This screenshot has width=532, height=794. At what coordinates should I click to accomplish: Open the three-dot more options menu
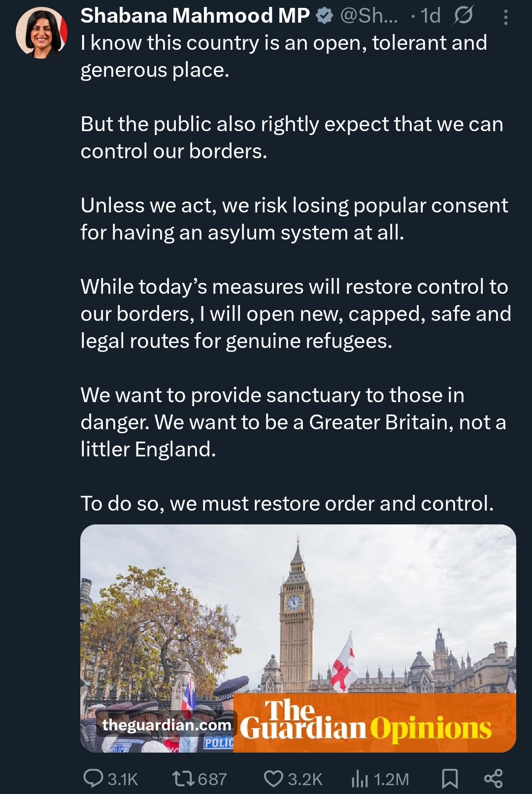(x=505, y=17)
